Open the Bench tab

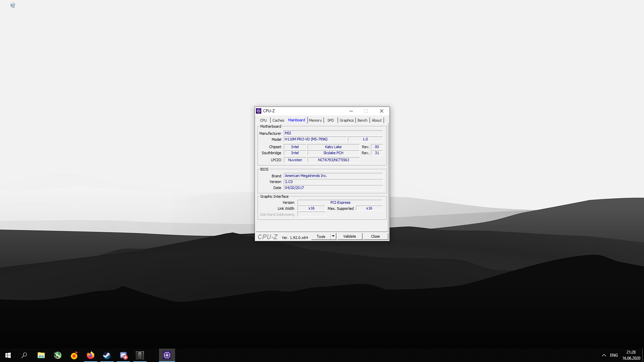[362, 120]
